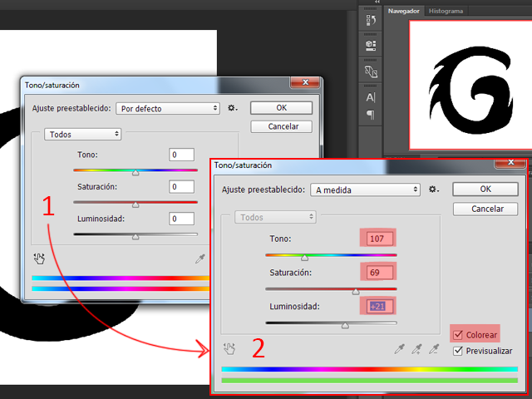The width and height of the screenshot is (532, 399).
Task: Click Tono field showing 107
Action: click(x=380, y=239)
